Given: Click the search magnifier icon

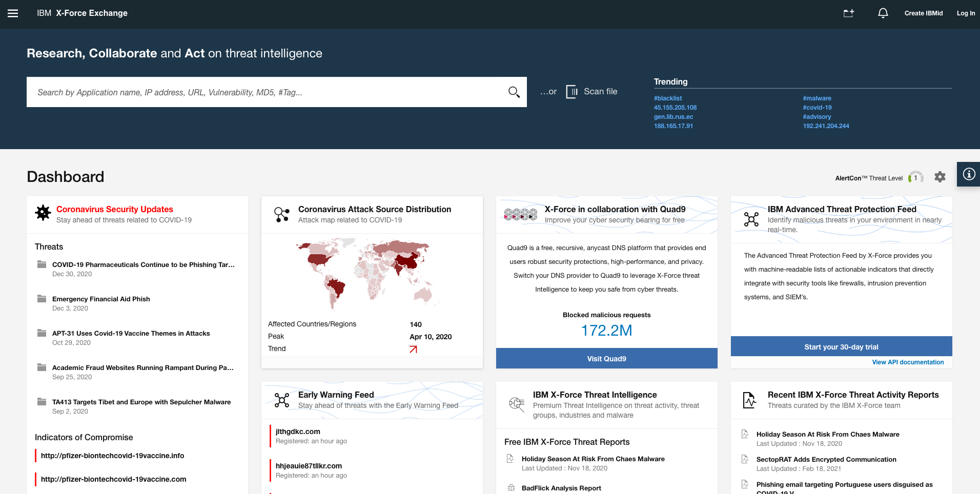Looking at the screenshot, I should coord(514,92).
